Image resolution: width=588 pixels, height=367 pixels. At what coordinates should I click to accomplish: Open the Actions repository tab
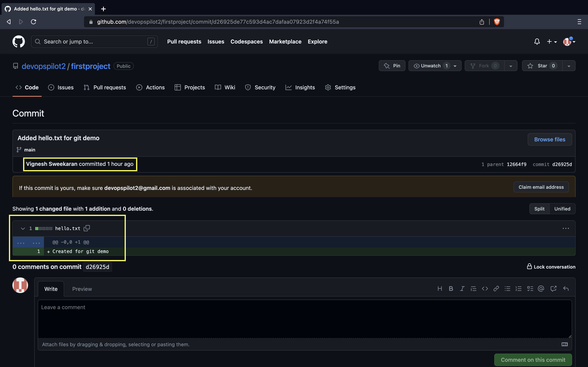point(150,87)
